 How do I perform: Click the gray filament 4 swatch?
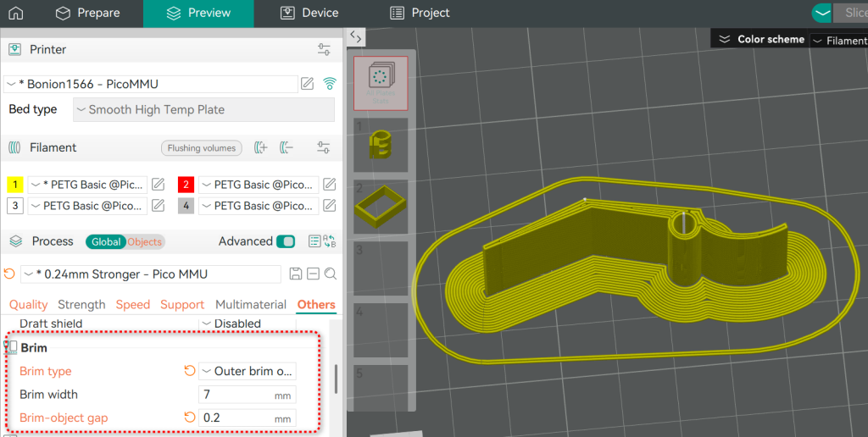[x=186, y=206]
